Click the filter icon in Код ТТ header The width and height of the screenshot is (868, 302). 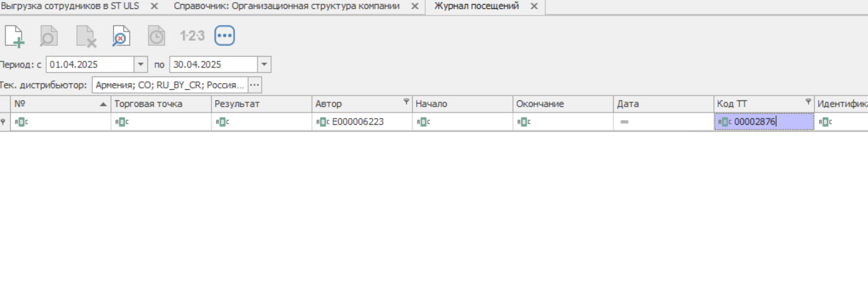pyautogui.click(x=809, y=102)
